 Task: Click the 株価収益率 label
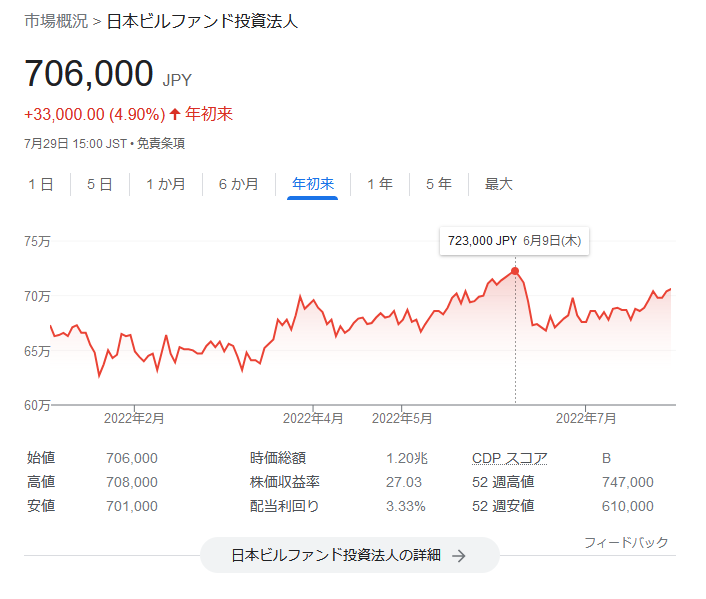tap(285, 482)
